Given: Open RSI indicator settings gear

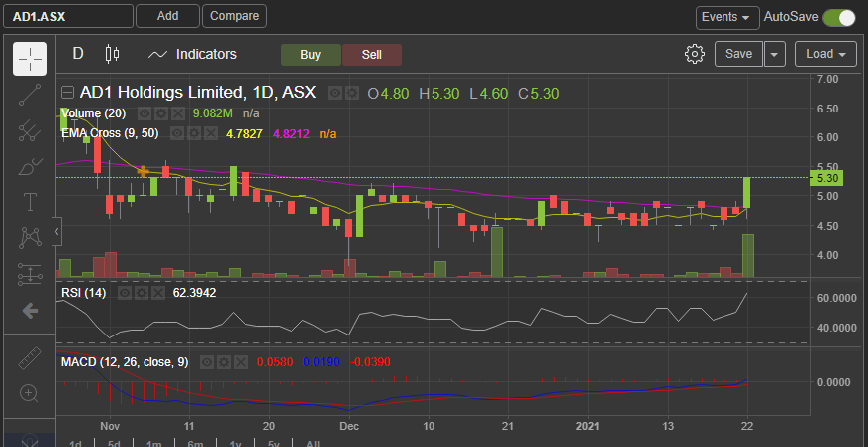Looking at the screenshot, I should (x=142, y=293).
